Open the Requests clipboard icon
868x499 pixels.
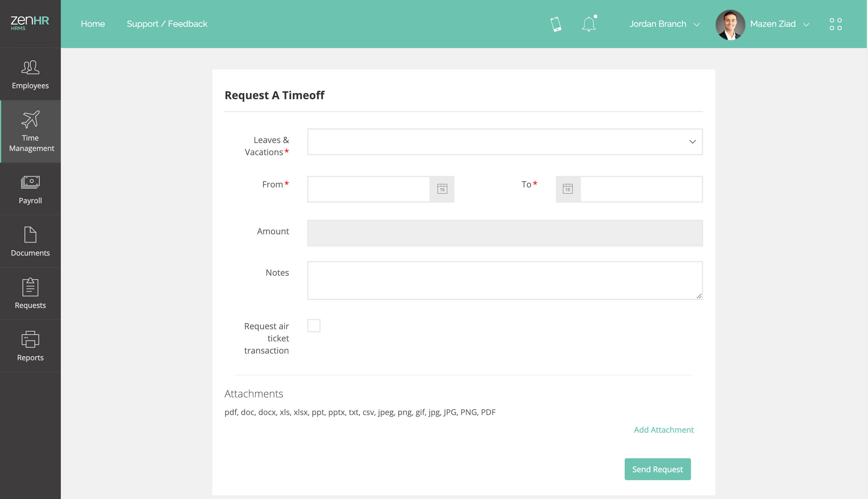30,287
